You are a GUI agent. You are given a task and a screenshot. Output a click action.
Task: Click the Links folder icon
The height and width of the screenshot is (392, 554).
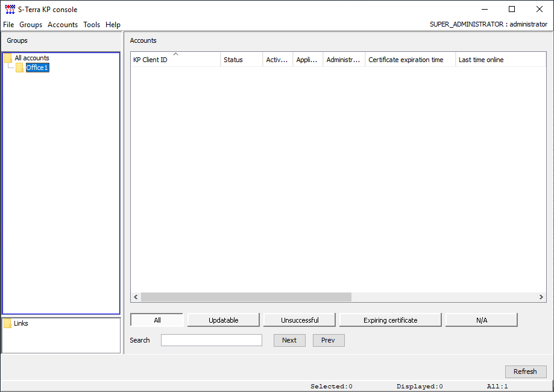point(7,323)
